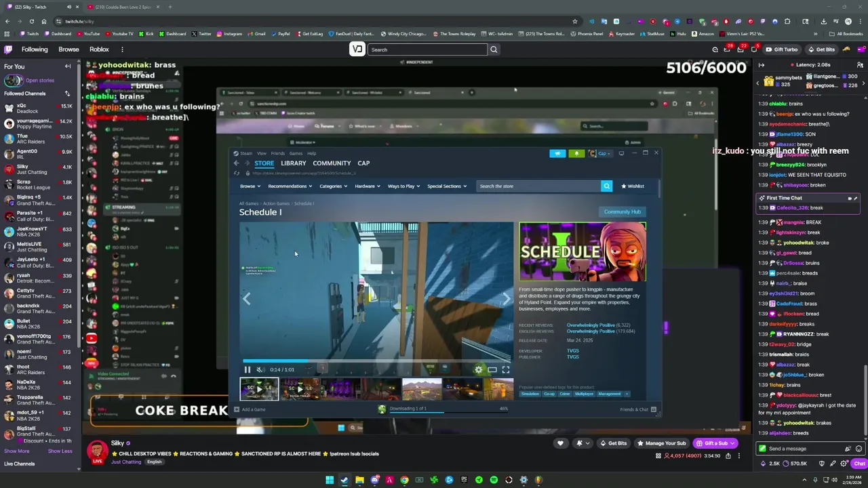This screenshot has width=868, height=488.
Task: Click the Search the store field
Action: [538, 186]
